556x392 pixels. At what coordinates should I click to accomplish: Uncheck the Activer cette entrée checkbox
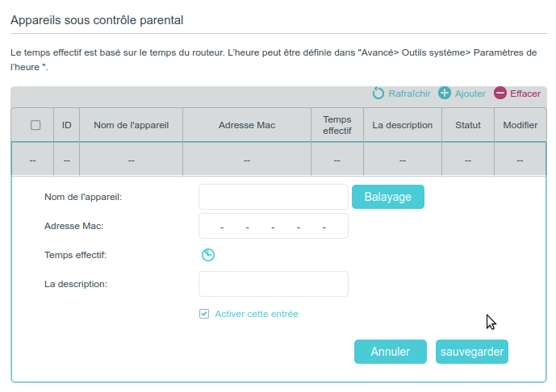tap(204, 314)
